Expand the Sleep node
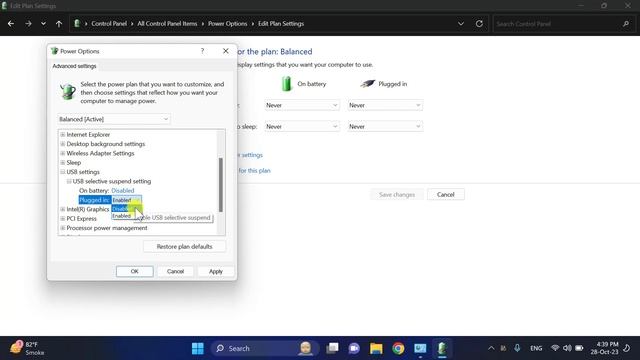The width and height of the screenshot is (640, 360). click(62, 162)
